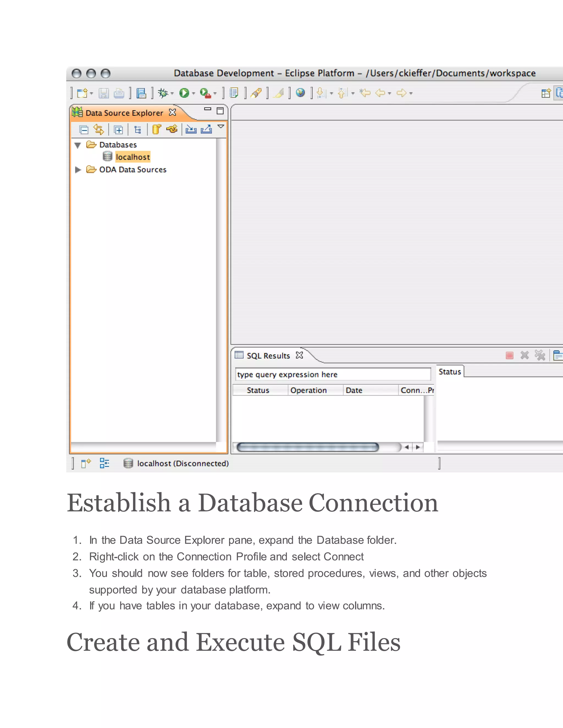Click the Previous Annotation arrow icon
This screenshot has height=728, width=563.
343,93
